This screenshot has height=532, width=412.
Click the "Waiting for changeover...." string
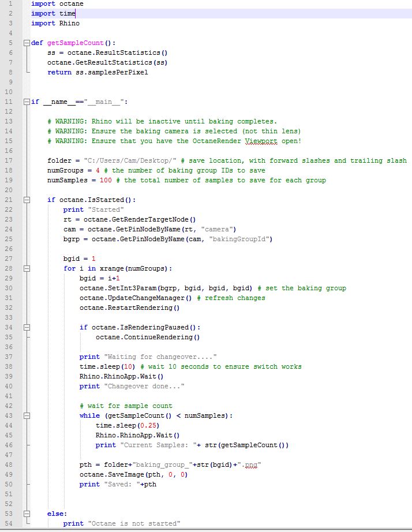(x=160, y=357)
